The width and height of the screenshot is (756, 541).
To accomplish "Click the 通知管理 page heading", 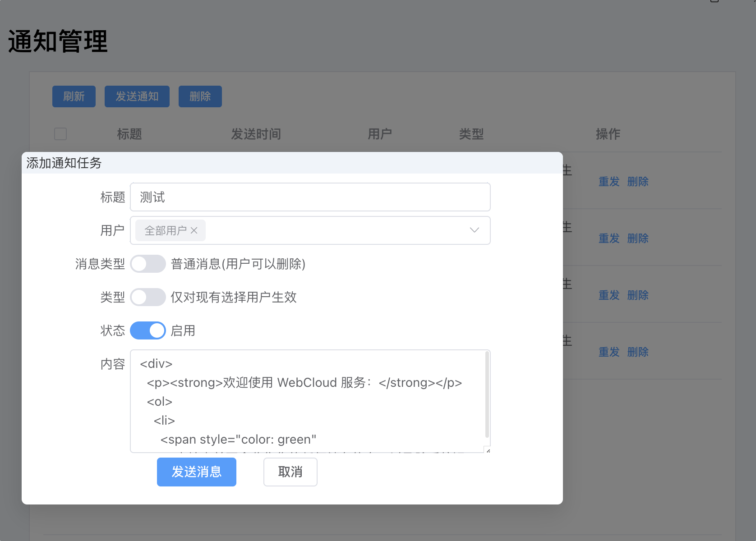I will 58,41.
